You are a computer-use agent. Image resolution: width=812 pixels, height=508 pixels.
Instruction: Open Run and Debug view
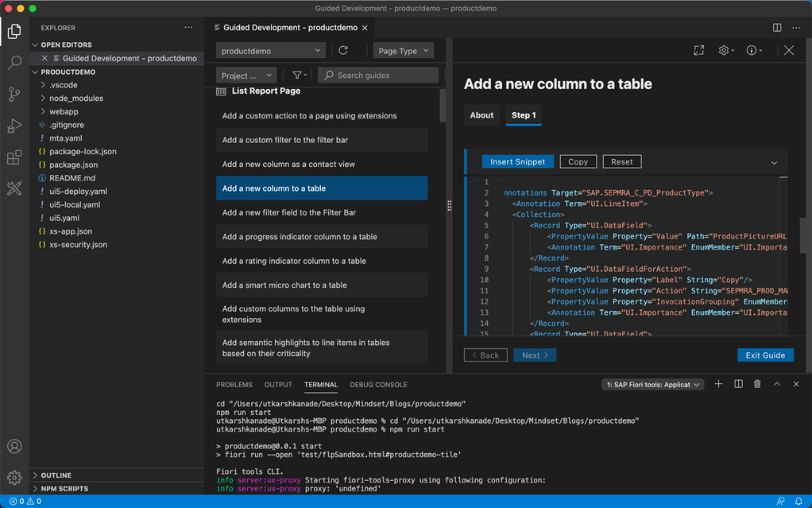tap(14, 126)
